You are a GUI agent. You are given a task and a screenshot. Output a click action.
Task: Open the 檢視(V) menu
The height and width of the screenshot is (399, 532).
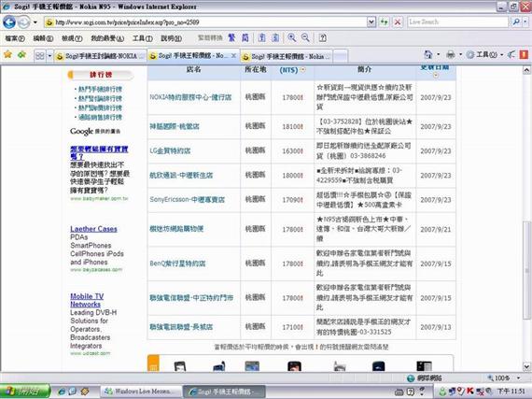[72, 38]
